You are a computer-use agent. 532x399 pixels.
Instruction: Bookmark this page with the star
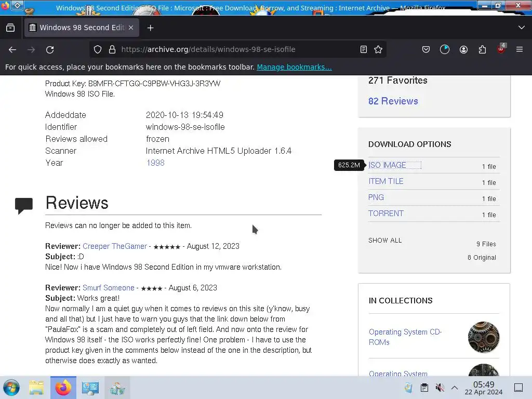(x=378, y=49)
